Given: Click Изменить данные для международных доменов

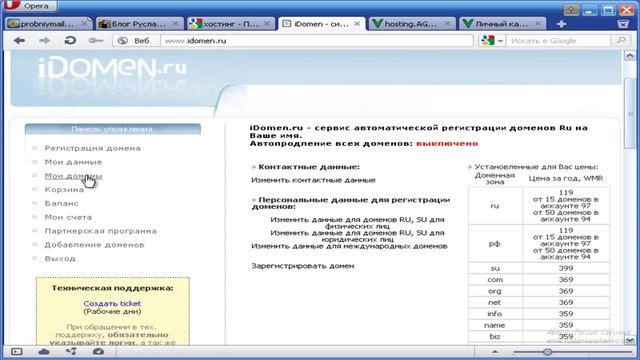Looking at the screenshot, I should [x=349, y=246].
